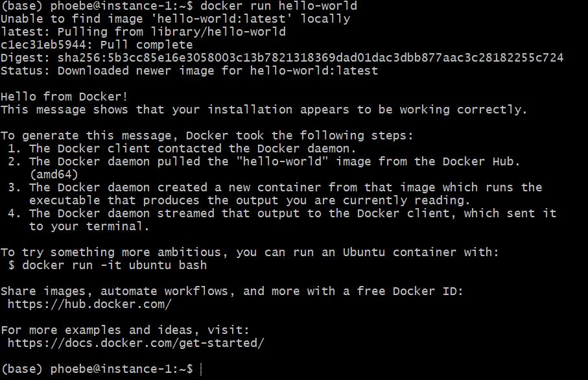Click the https://hub.docker.com/ URL
Viewport: 588px width, 380px height.
click(x=89, y=304)
